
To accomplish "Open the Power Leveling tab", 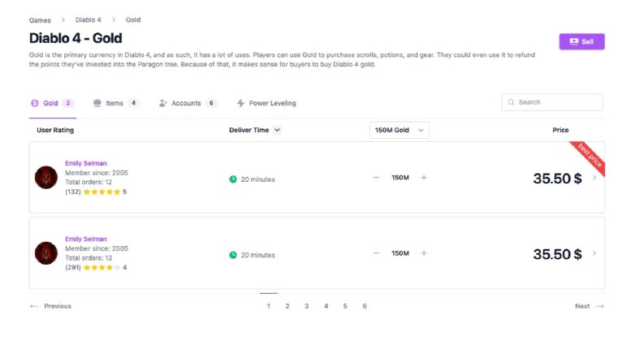I will tap(266, 103).
